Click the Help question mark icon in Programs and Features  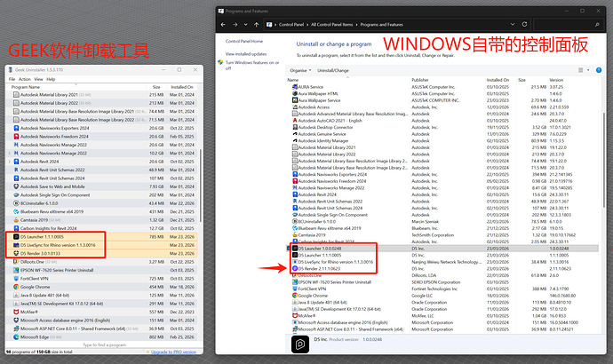[x=599, y=70]
